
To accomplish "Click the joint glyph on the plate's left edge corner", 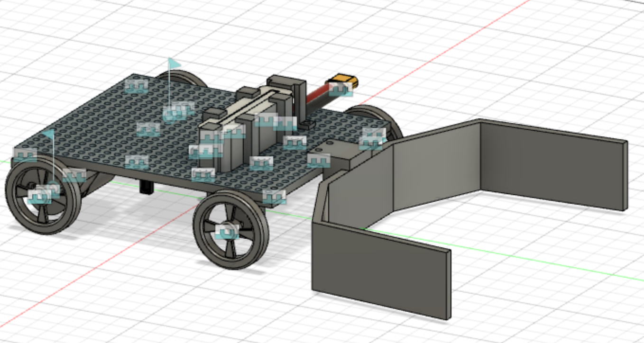I will click(25, 154).
